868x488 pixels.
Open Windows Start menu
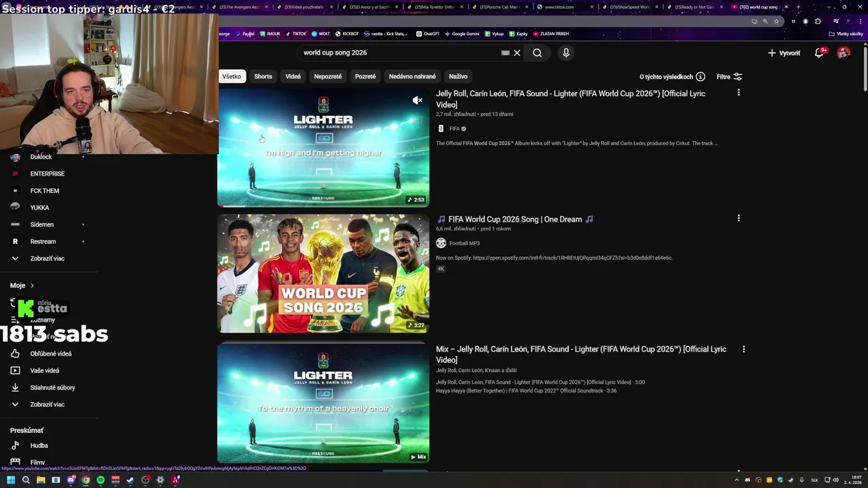[x=11, y=480]
